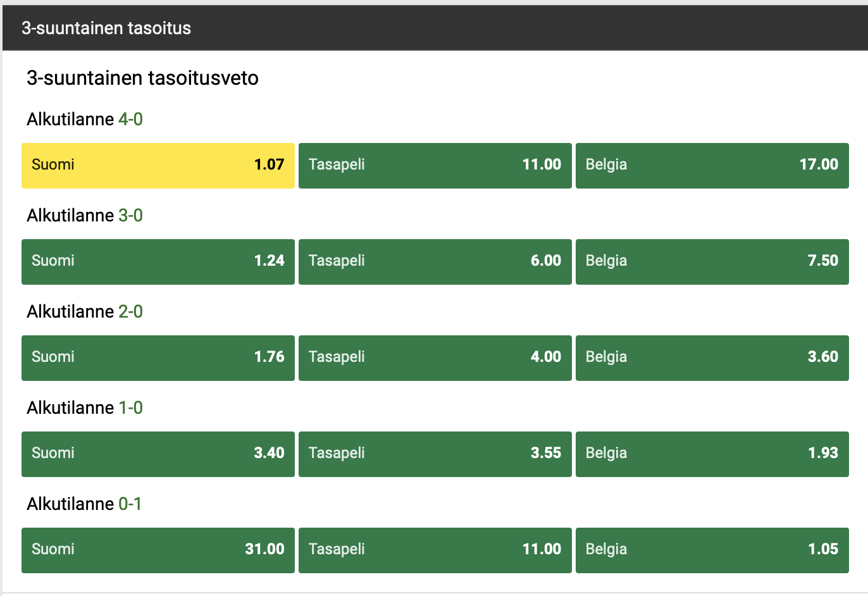The image size is (868, 596).
Task: Collapse the 3-suuntainen tasoitus header
Action: (x=435, y=28)
